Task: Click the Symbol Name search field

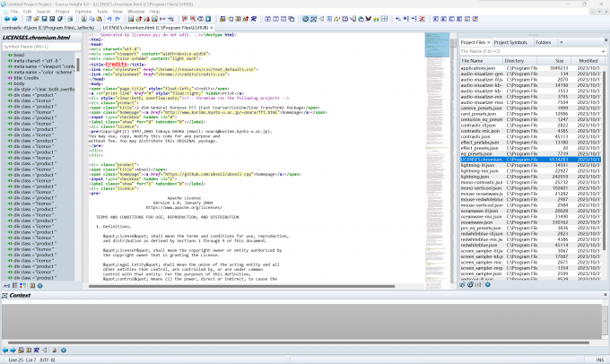Action: [x=40, y=48]
